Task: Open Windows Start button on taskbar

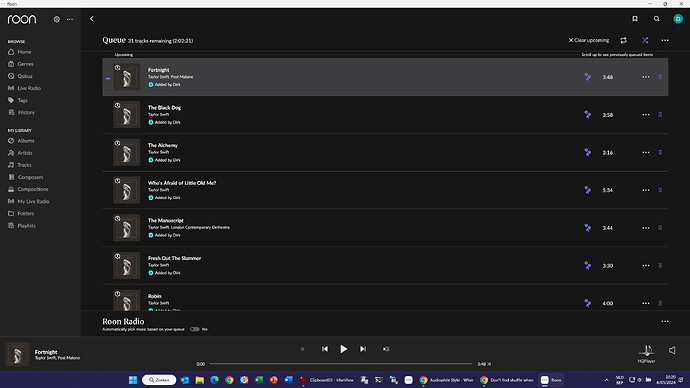Action: coord(132,380)
